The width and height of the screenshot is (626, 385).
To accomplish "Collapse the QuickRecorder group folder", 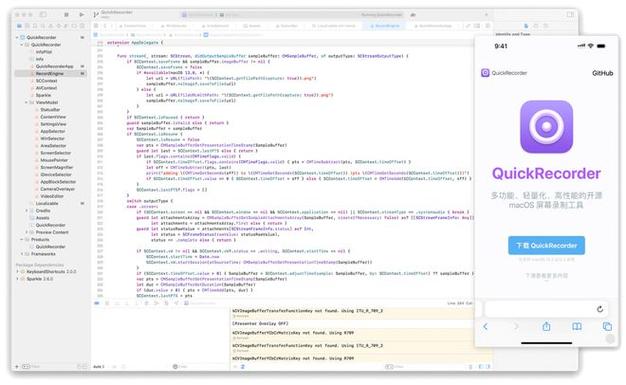I will 22,44.
